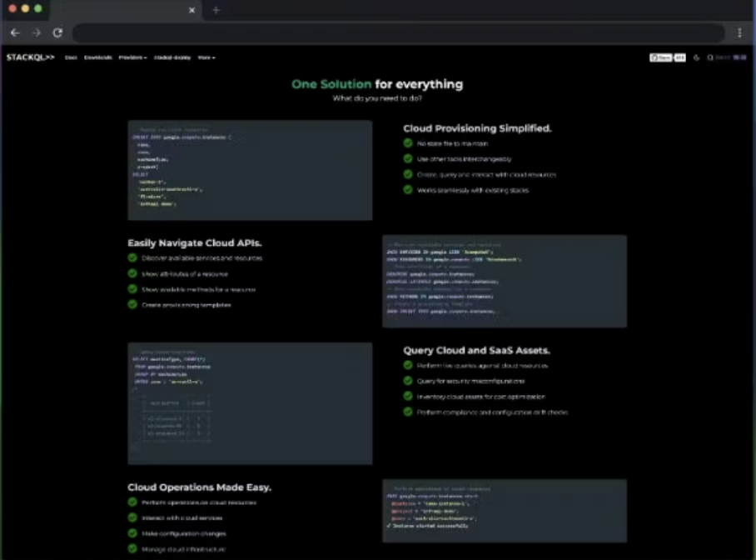Image resolution: width=756 pixels, height=560 pixels.
Task: Click the code block beside Query Cloud and SaaS Assets
Action: click(x=250, y=403)
